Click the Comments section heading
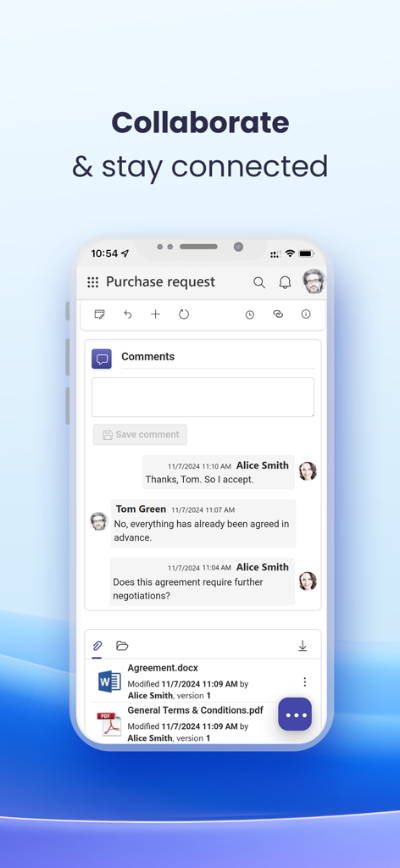The image size is (400, 868). pos(147,357)
